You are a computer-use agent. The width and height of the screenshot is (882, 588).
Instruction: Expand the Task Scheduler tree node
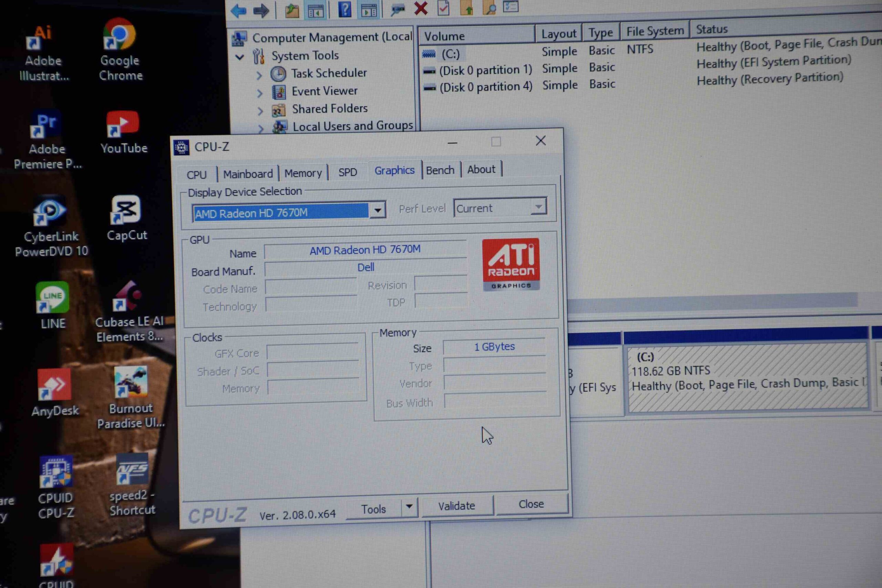pos(259,75)
